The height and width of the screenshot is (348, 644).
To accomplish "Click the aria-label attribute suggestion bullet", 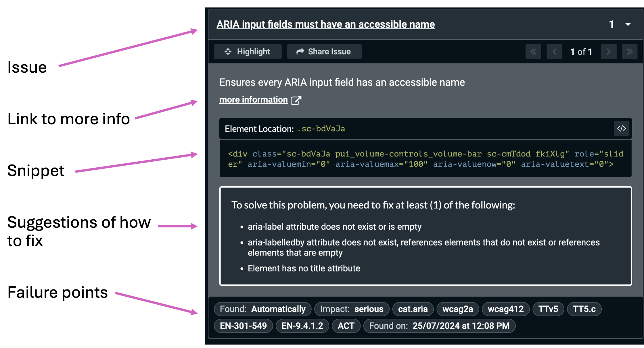I will point(334,227).
